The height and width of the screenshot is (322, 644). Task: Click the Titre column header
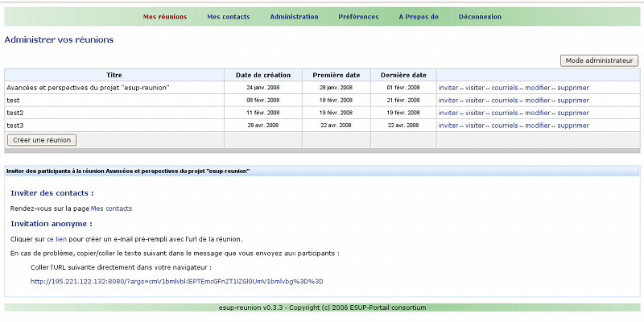click(x=114, y=75)
